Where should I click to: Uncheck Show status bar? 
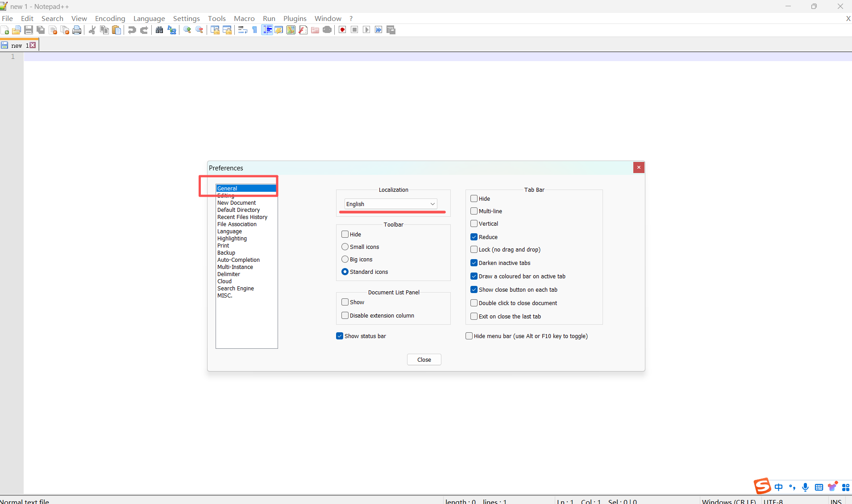pos(340,336)
